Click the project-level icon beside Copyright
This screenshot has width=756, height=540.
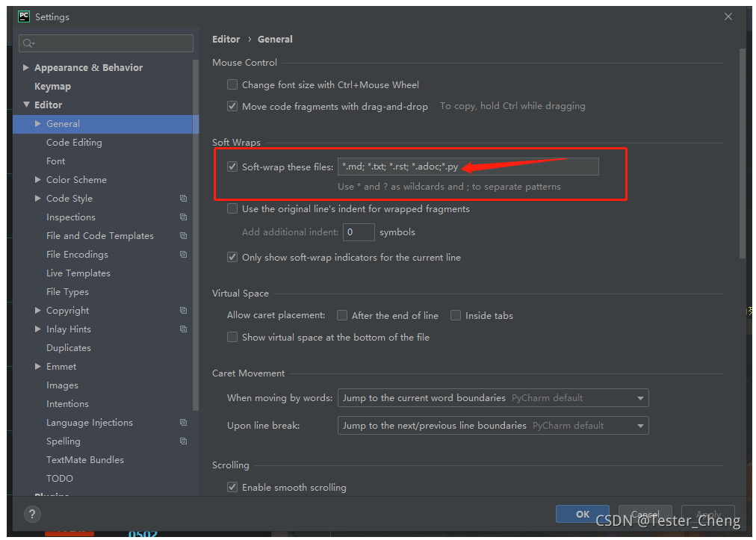pyautogui.click(x=183, y=311)
